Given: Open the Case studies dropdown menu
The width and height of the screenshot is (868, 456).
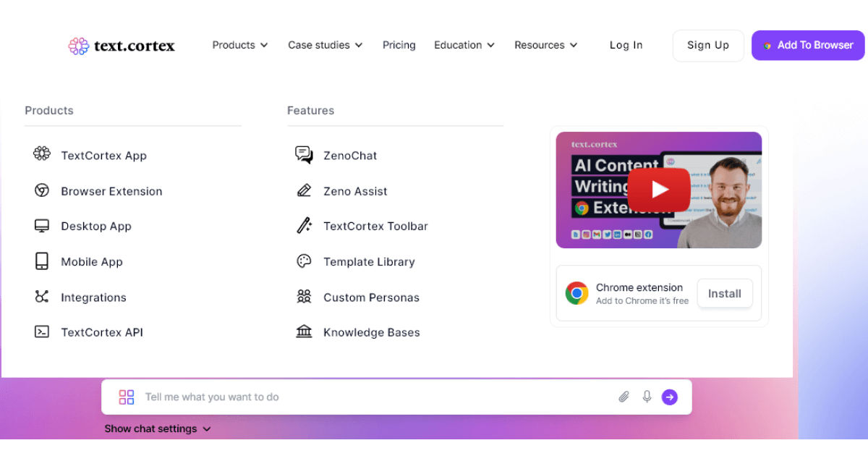Looking at the screenshot, I should (325, 45).
